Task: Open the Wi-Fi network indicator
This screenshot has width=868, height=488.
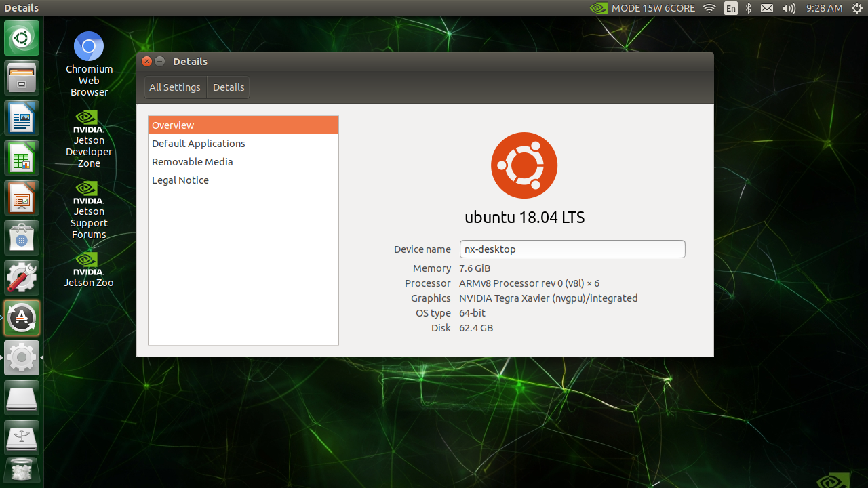Action: tap(709, 8)
